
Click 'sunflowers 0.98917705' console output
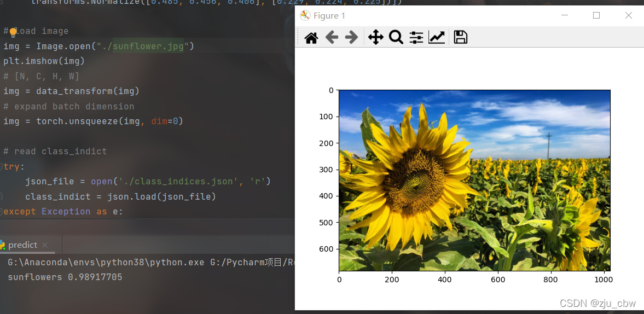[65, 277]
